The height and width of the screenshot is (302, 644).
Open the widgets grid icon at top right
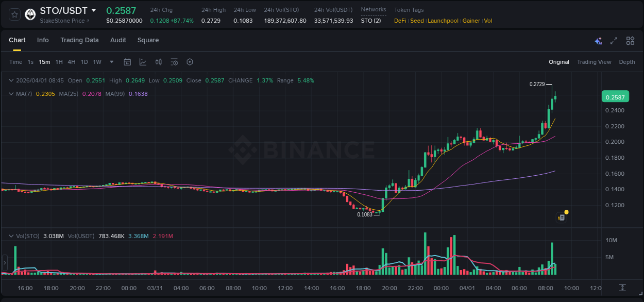tap(630, 40)
